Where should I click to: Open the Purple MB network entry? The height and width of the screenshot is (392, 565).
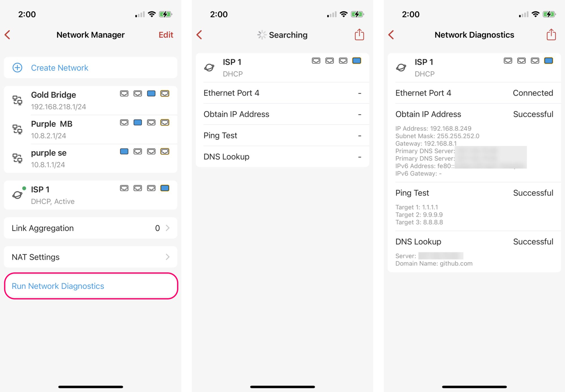coord(91,130)
